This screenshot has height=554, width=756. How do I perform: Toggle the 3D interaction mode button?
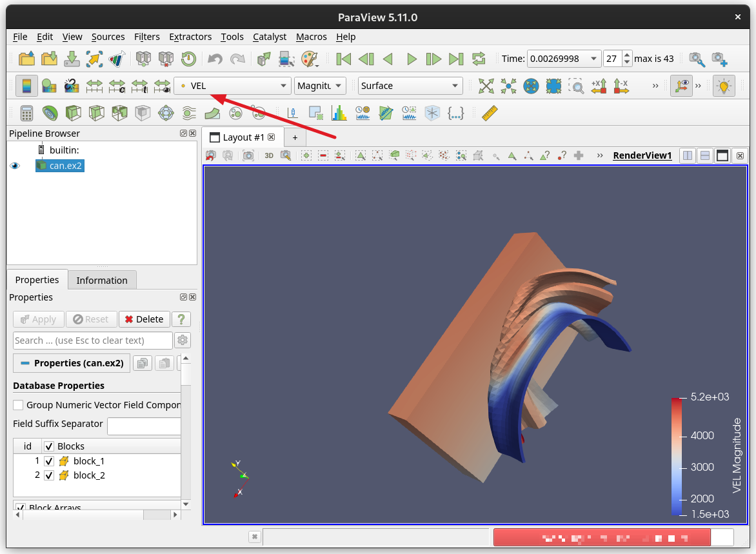[x=268, y=155]
